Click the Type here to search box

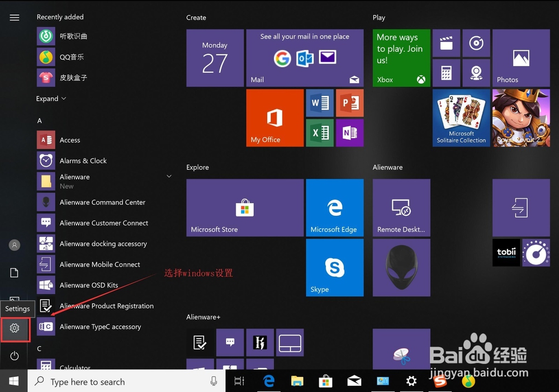click(x=126, y=381)
